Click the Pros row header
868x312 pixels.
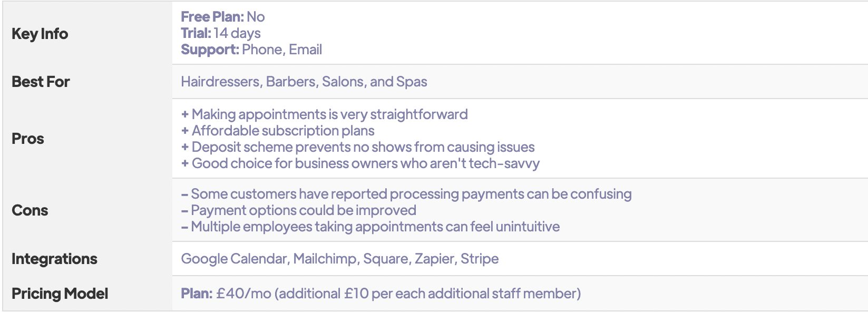[28, 139]
